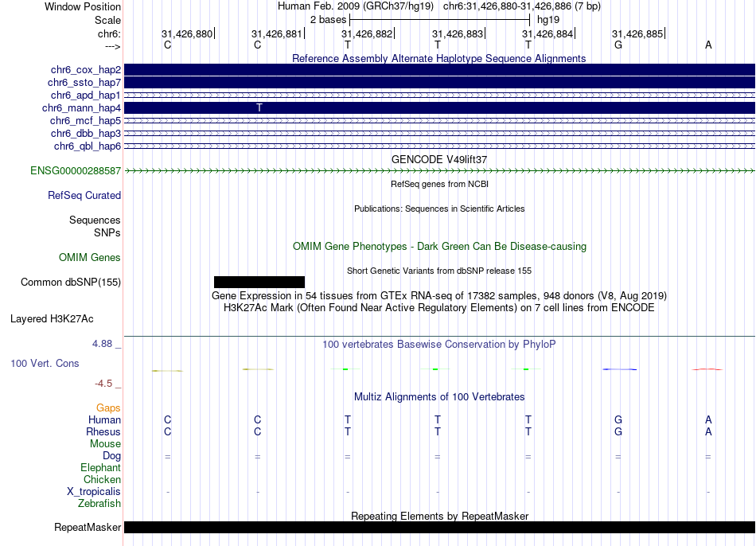Click the reference base A in ruler
Screen dimensions: 756x546
[708, 45]
